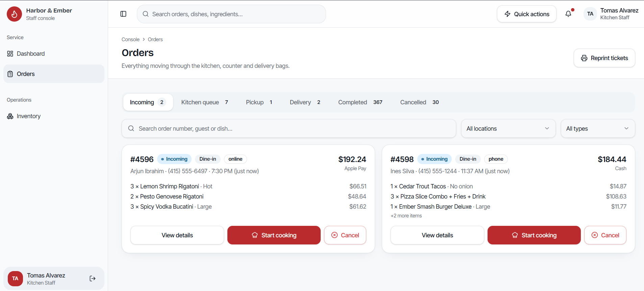Image resolution: width=644 pixels, height=291 pixels.
Task: Start cooking order #4598
Action: click(x=534, y=235)
